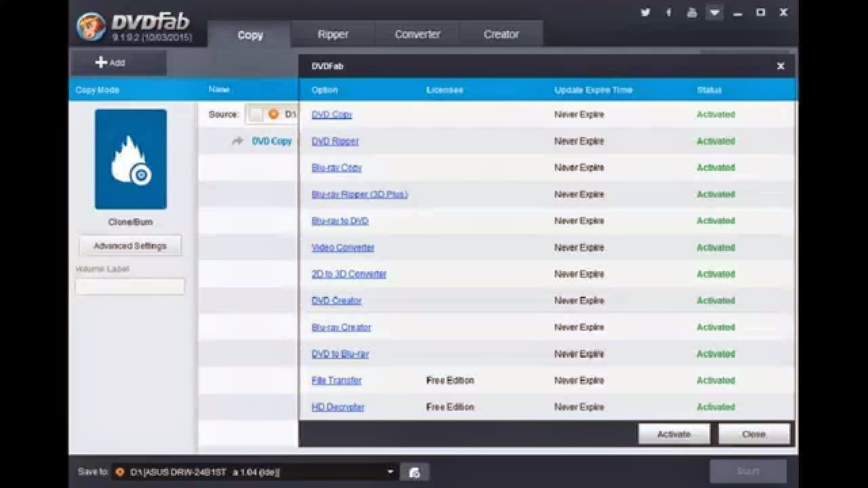Click the Add button with plus icon

[x=118, y=63]
